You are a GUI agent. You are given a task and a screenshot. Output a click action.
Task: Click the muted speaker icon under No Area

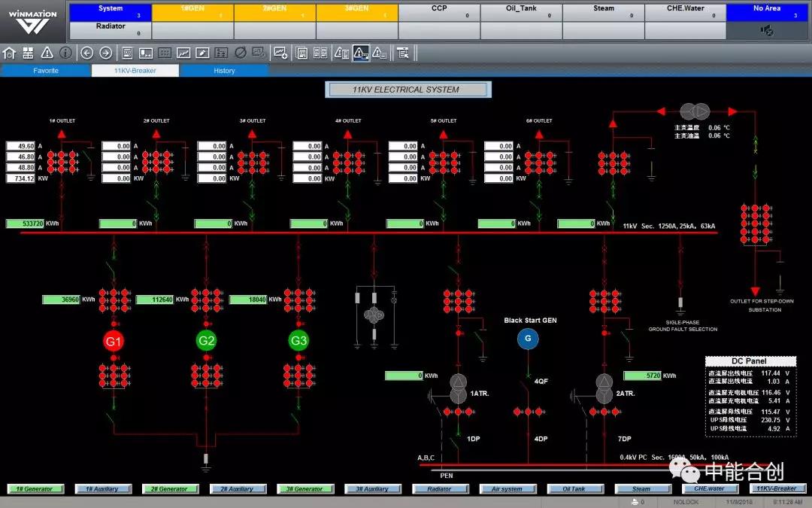[x=767, y=31]
